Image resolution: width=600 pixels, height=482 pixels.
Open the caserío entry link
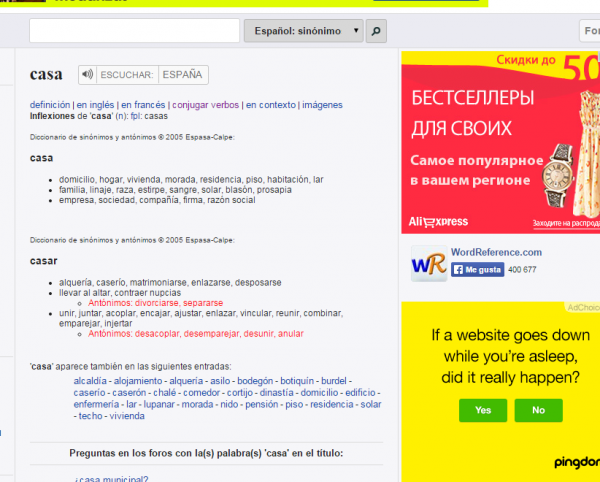pyautogui.click(x=89, y=392)
